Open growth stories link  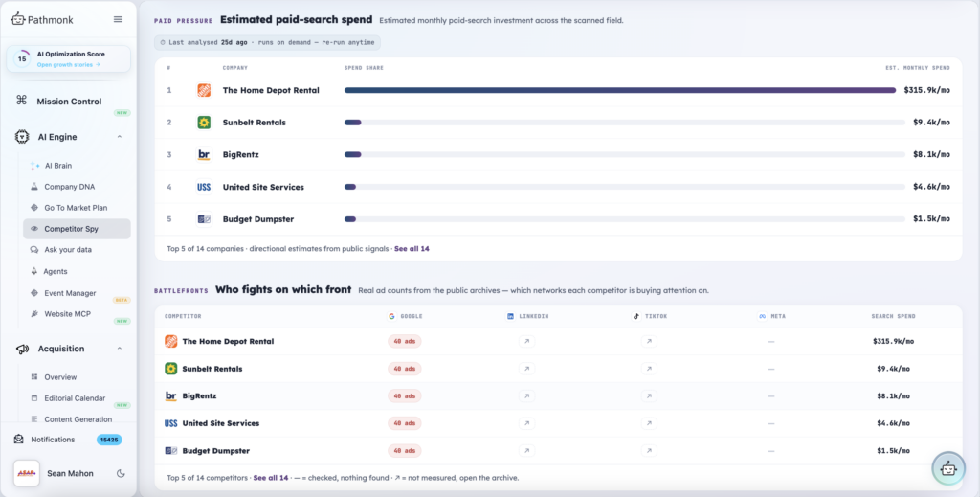click(x=68, y=64)
